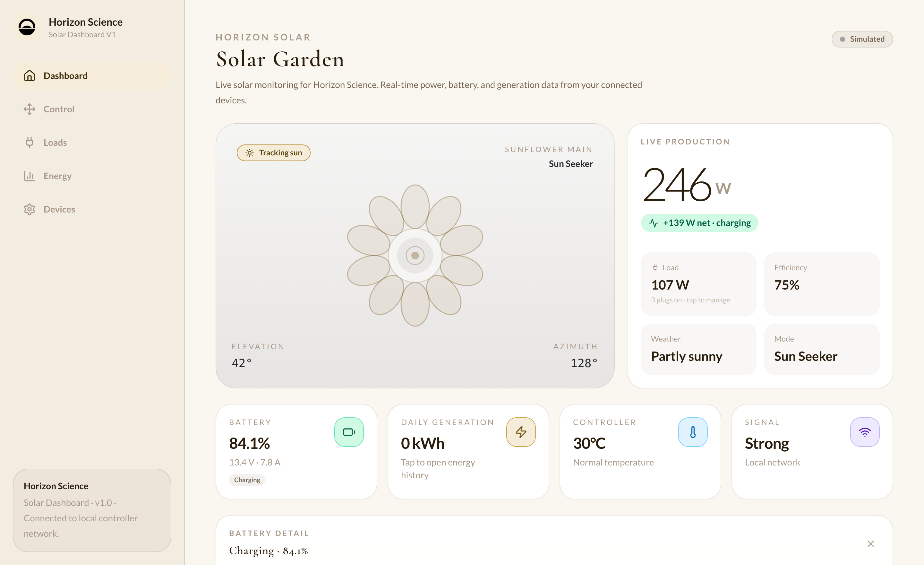The width and height of the screenshot is (924, 565).
Task: Click the Controller thermometer icon
Action: 693,432
